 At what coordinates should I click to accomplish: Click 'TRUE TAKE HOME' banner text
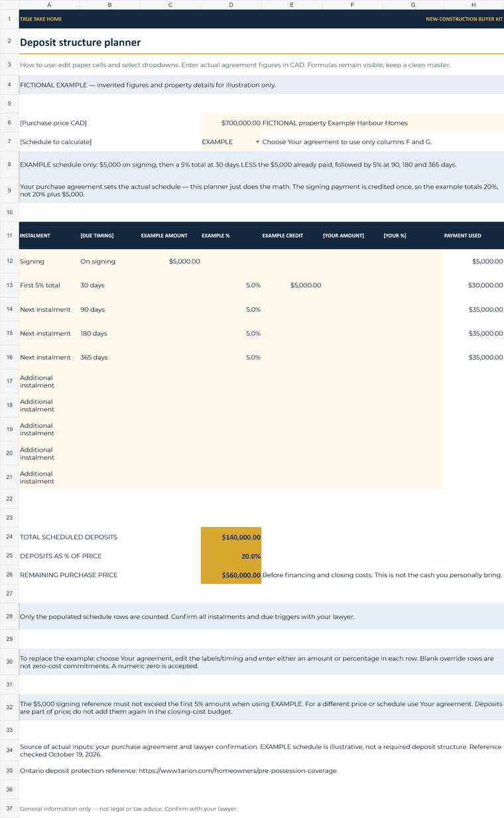coord(41,19)
